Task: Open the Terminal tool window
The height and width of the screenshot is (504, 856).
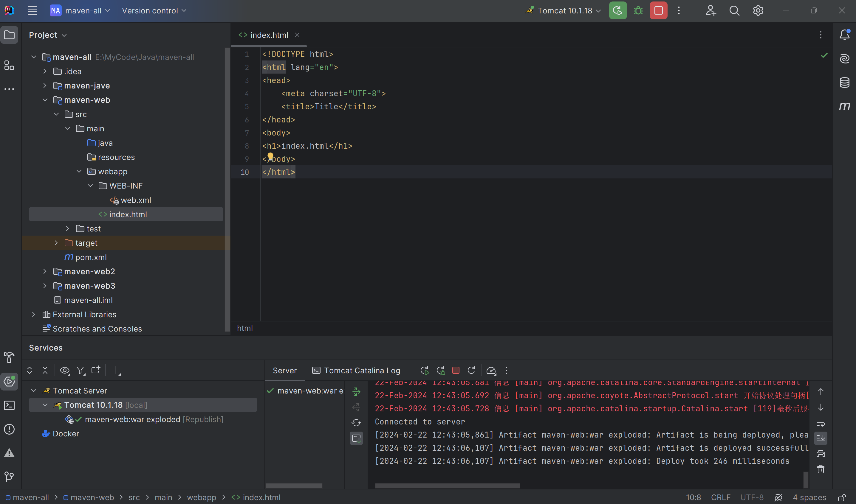Action: click(9, 405)
